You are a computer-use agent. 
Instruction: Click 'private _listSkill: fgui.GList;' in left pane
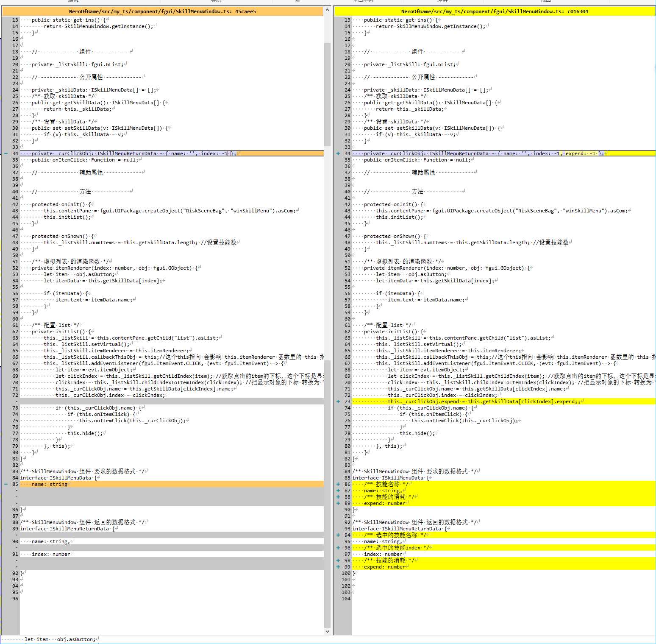coord(78,64)
